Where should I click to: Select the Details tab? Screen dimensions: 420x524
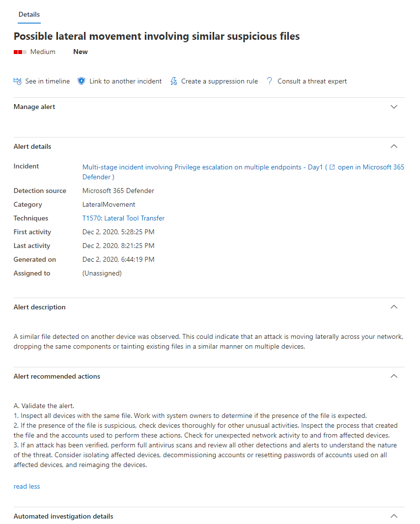coord(29,15)
